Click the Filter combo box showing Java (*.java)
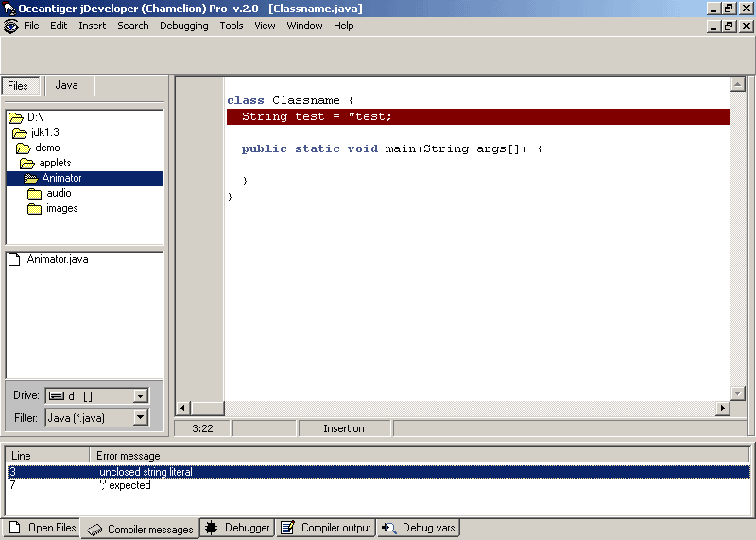Viewport: 756px width, 540px height. coord(97,417)
